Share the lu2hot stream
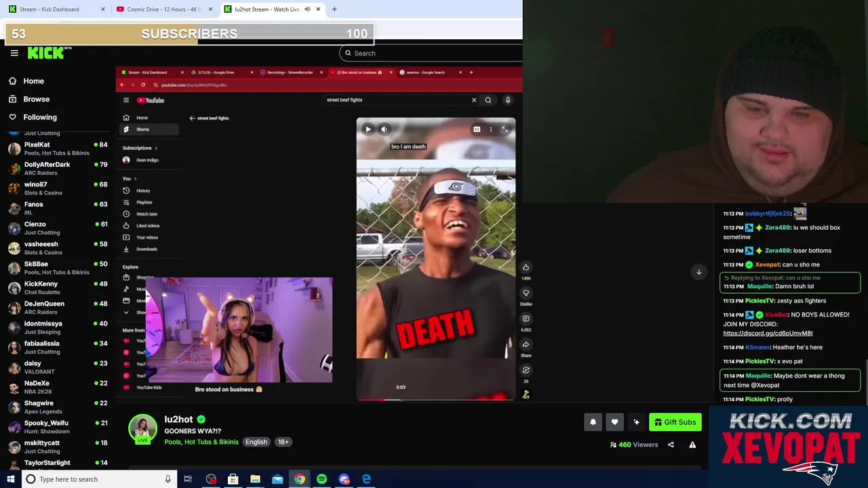Screen dimensions: 868x488 (671, 445)
